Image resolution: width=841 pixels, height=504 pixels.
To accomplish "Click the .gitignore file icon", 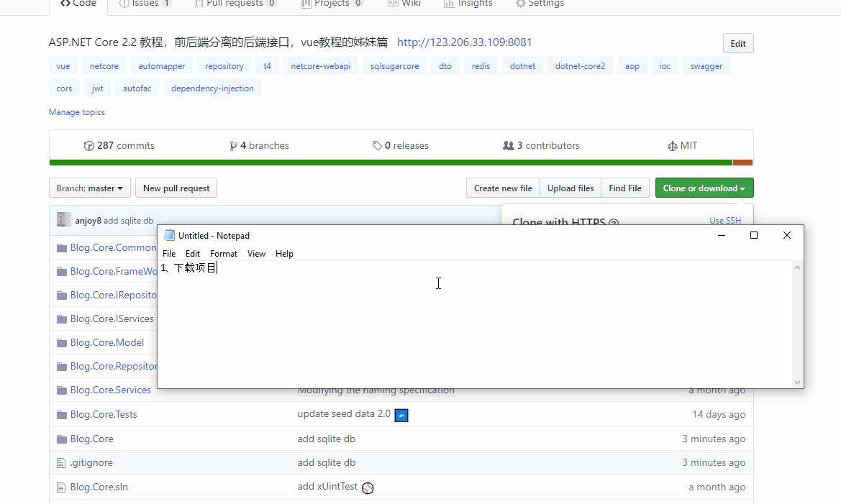I will click(x=61, y=463).
